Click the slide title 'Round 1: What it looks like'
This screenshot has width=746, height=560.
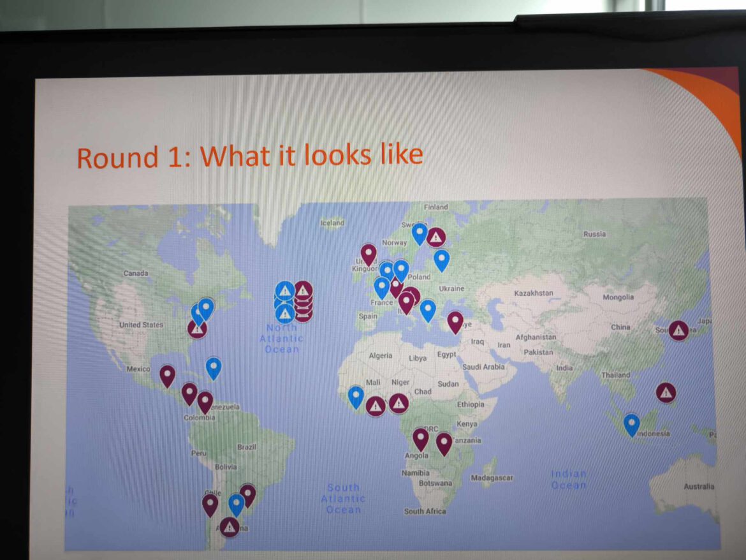click(x=249, y=156)
